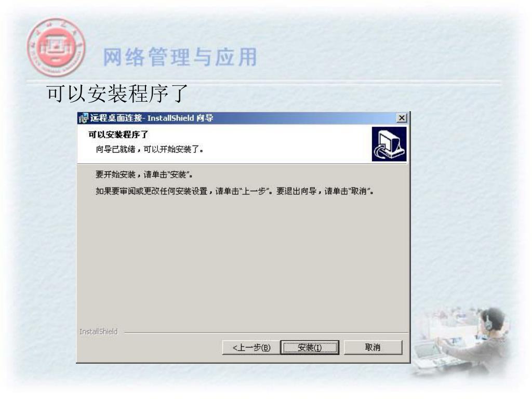Image resolution: width=532 pixels, height=399 pixels.
Task: Click the white header banner of the wizard
Action: pos(224,144)
